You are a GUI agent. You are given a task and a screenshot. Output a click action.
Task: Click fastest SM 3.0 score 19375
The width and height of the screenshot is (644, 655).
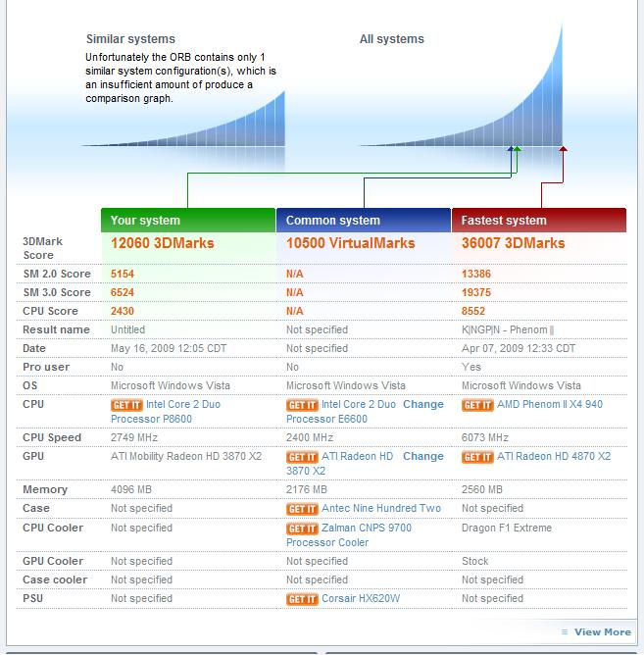(x=476, y=292)
